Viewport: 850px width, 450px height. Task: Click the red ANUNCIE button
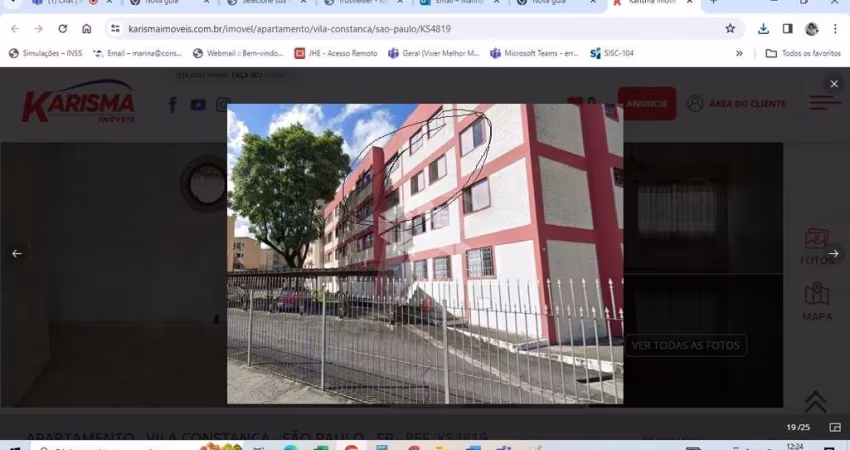click(x=647, y=104)
